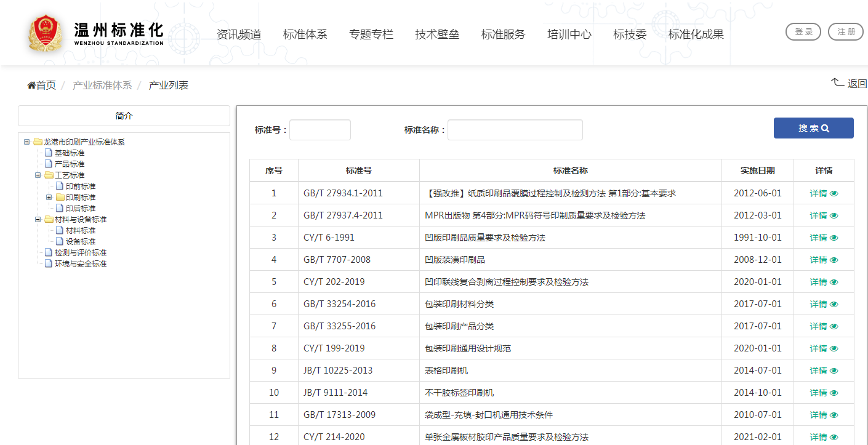Click the home icon in the breadcrumb
The height and width of the screenshot is (445, 868).
(31, 85)
